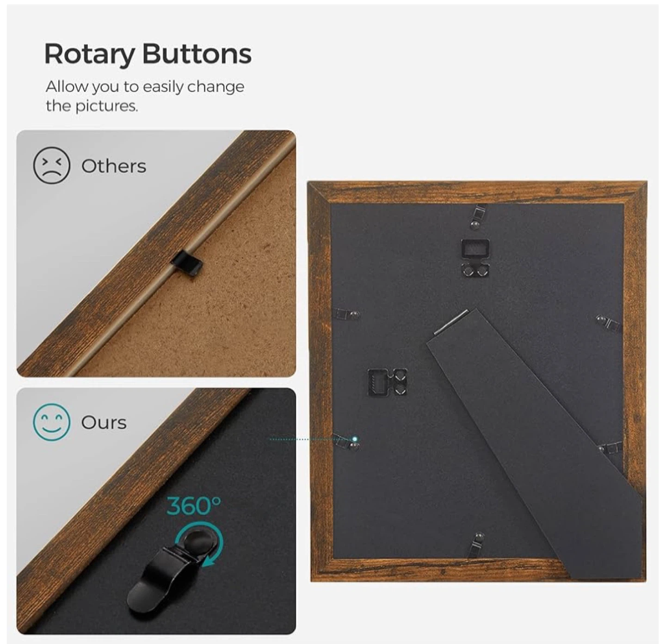The width and height of the screenshot is (666, 644).
Task: Click the sad face icon beside Others
Action: coord(51,166)
